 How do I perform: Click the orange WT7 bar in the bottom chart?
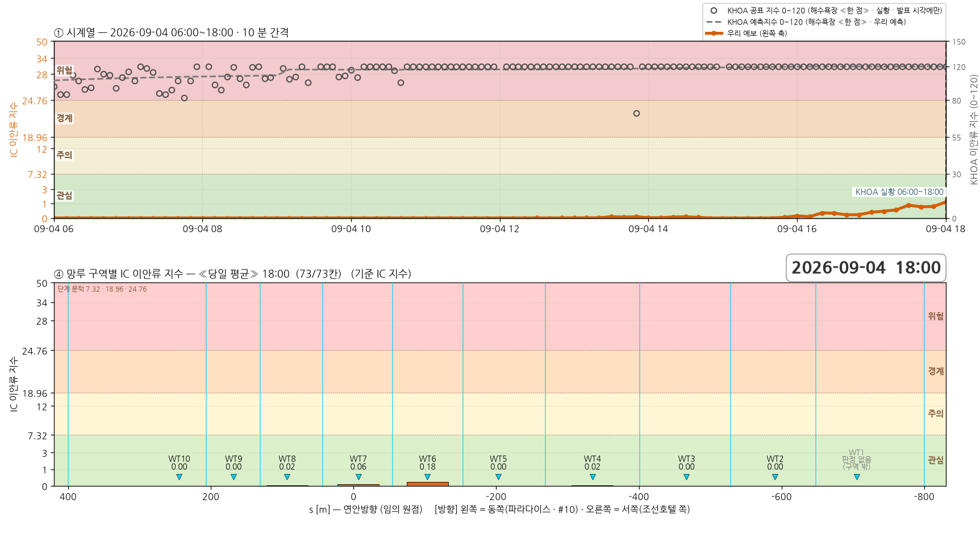358,485
